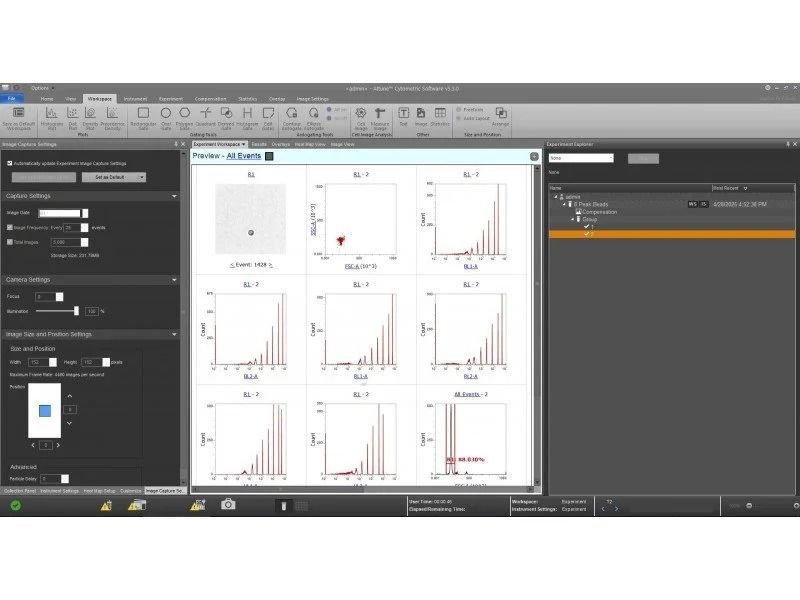The width and height of the screenshot is (800, 600).
Task: Click the Arrange icon in ribbon
Action: 501,116
